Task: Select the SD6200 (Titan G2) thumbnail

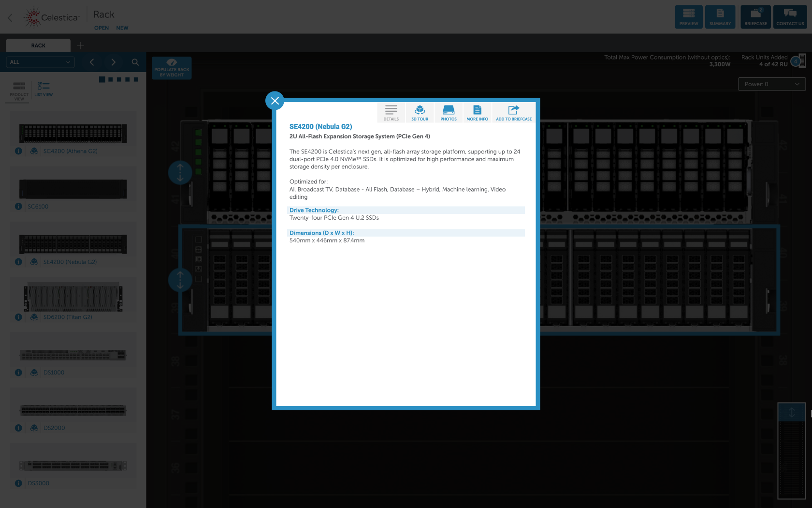Action: [x=73, y=298]
